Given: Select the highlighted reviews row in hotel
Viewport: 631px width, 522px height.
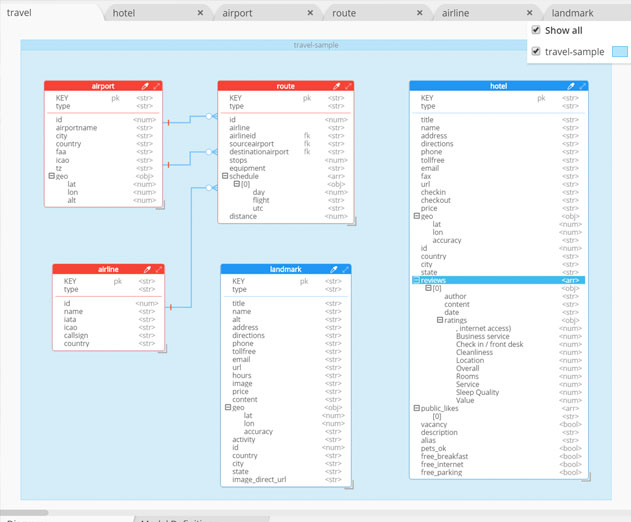Looking at the screenshot, I should [x=499, y=280].
